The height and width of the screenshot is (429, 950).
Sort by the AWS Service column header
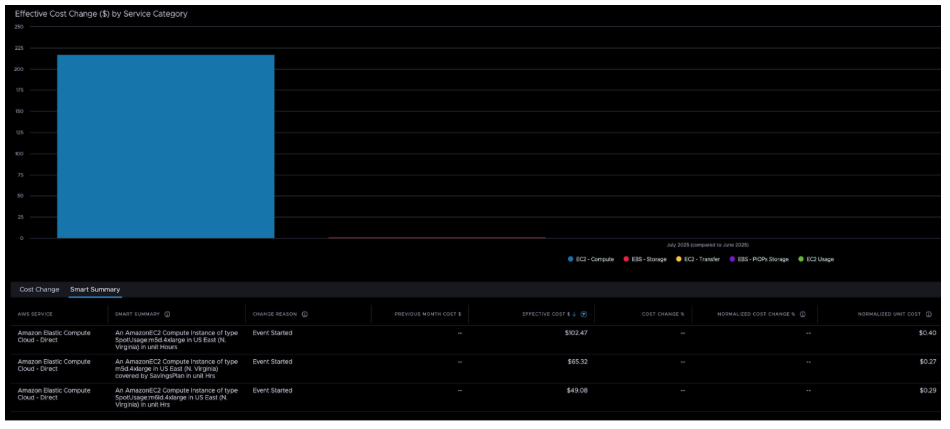click(35, 314)
